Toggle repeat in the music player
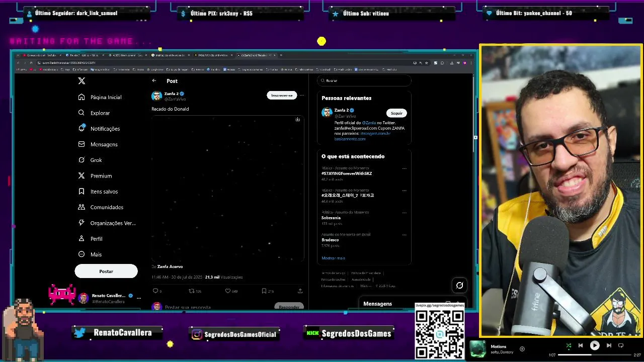The image size is (644, 362). (x=621, y=345)
